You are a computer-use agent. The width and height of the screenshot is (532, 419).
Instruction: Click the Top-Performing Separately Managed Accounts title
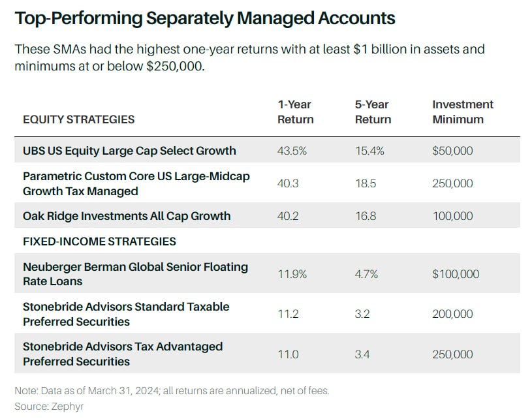click(205, 18)
